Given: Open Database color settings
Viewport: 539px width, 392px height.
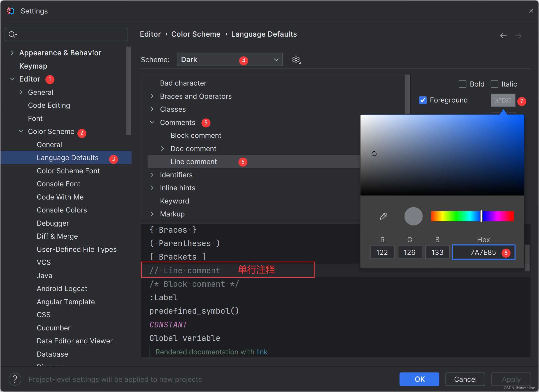Looking at the screenshot, I should click(x=52, y=354).
